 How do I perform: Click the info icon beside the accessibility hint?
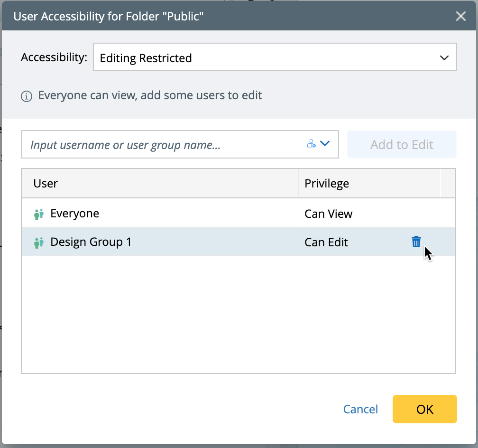(27, 96)
